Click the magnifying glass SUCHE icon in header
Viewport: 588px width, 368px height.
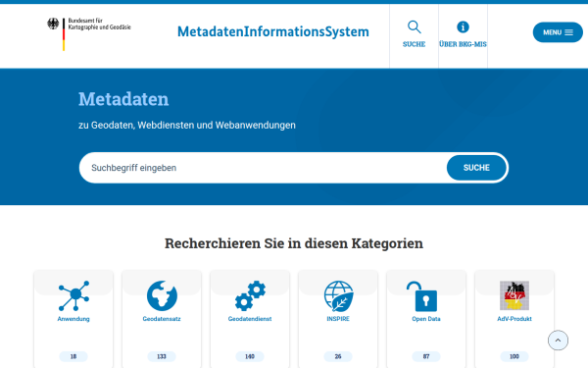coord(414,27)
